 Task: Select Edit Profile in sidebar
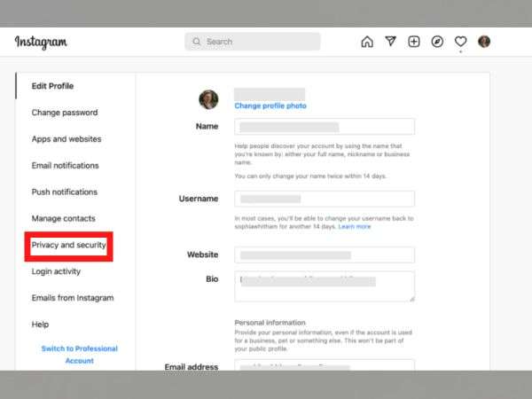52,86
